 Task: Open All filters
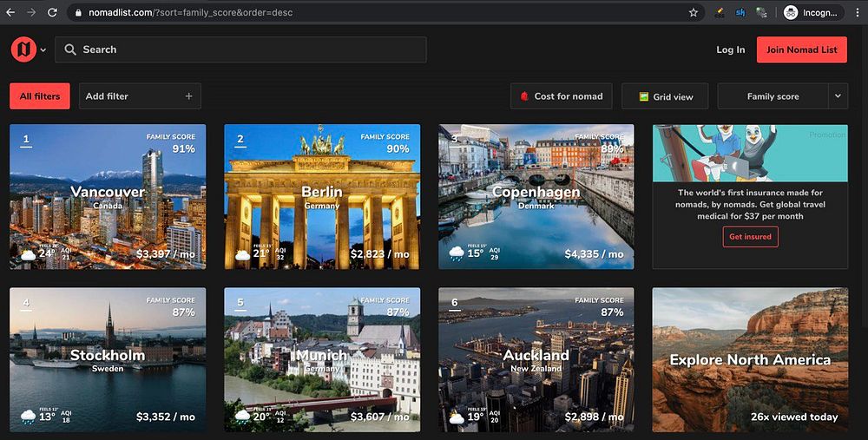coord(40,95)
